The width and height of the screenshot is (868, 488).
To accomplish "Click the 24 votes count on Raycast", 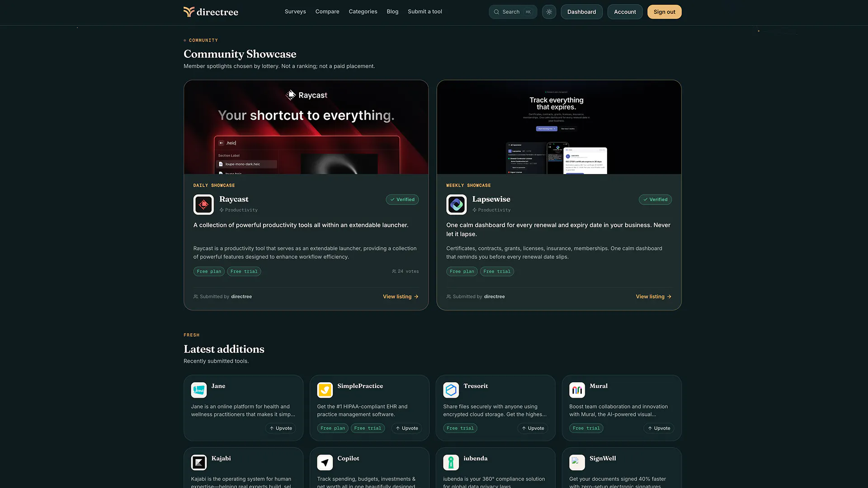I will coord(406,272).
